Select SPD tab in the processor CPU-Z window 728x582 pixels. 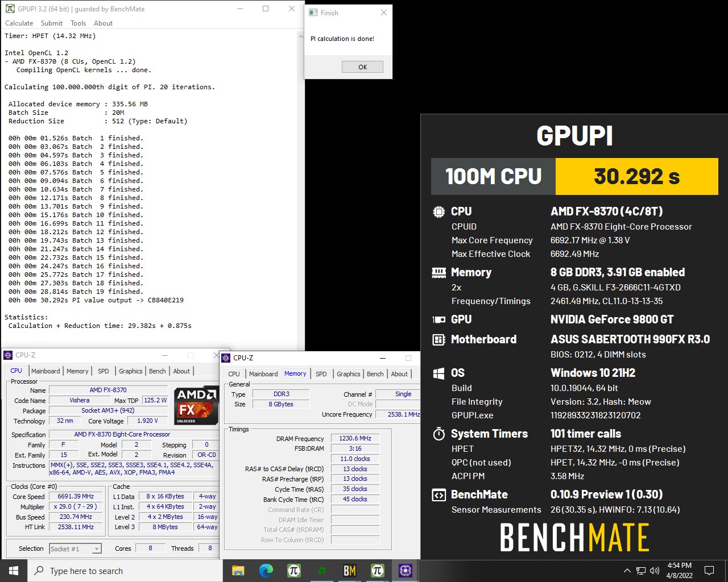tap(104, 371)
